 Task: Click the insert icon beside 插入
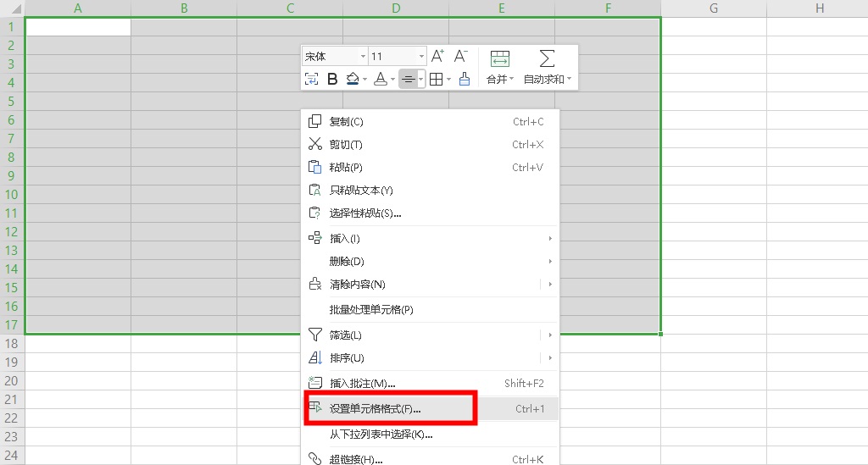[315, 238]
